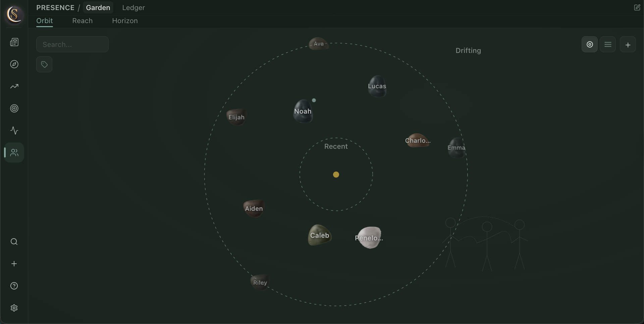
Task: Switch to the Reach tab
Action: pyautogui.click(x=82, y=21)
